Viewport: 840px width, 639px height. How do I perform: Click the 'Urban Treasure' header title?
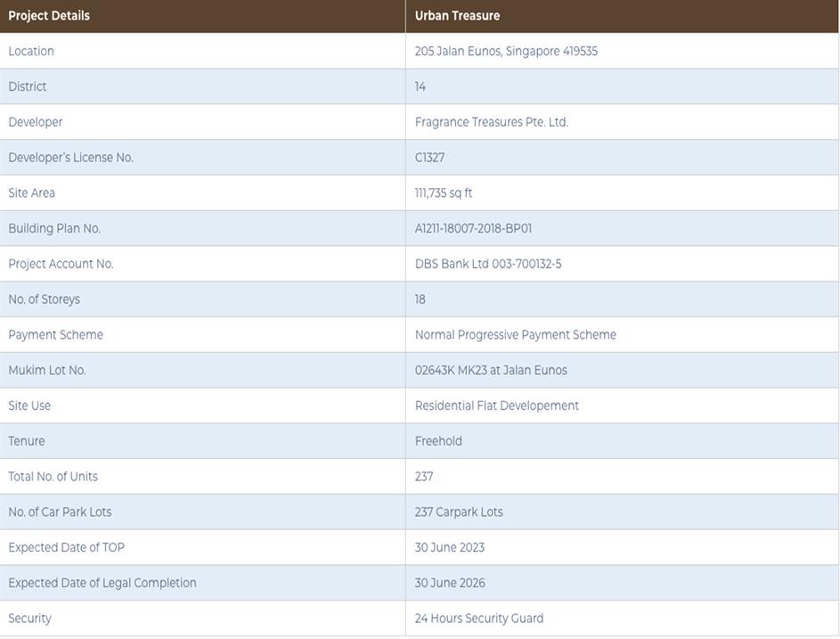tap(457, 16)
